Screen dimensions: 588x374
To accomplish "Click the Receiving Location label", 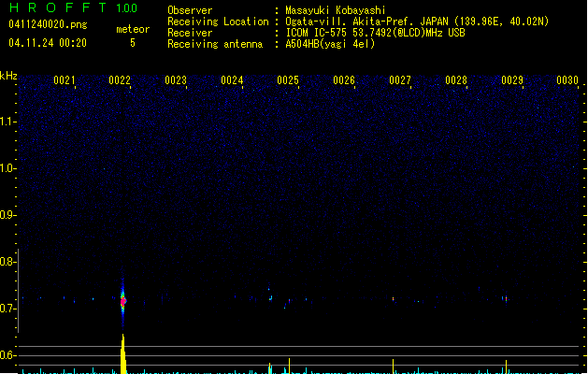I will [218, 22].
